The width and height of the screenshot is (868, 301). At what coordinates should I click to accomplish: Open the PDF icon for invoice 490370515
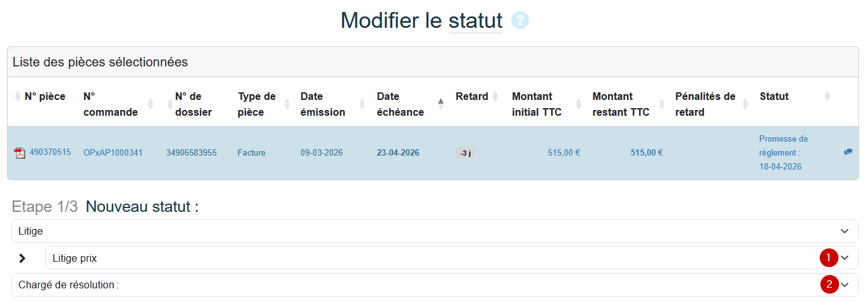tap(20, 153)
